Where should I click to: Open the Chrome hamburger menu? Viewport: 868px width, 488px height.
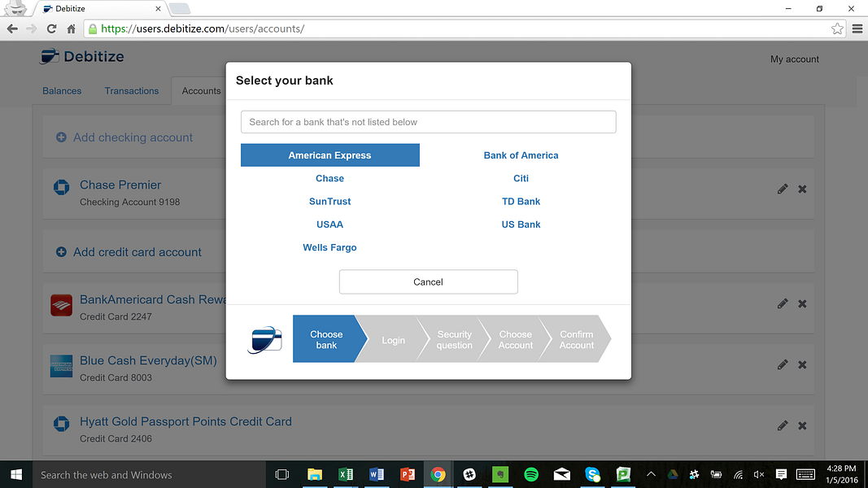pos(857,28)
